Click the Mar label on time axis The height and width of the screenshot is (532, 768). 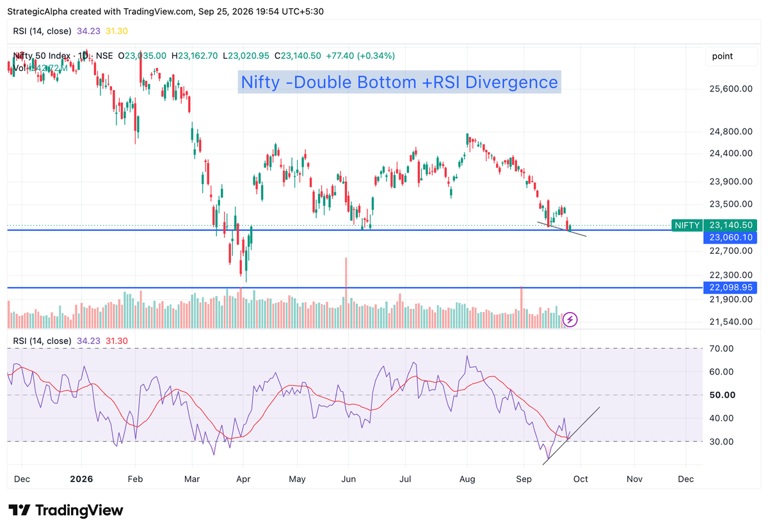(191, 479)
